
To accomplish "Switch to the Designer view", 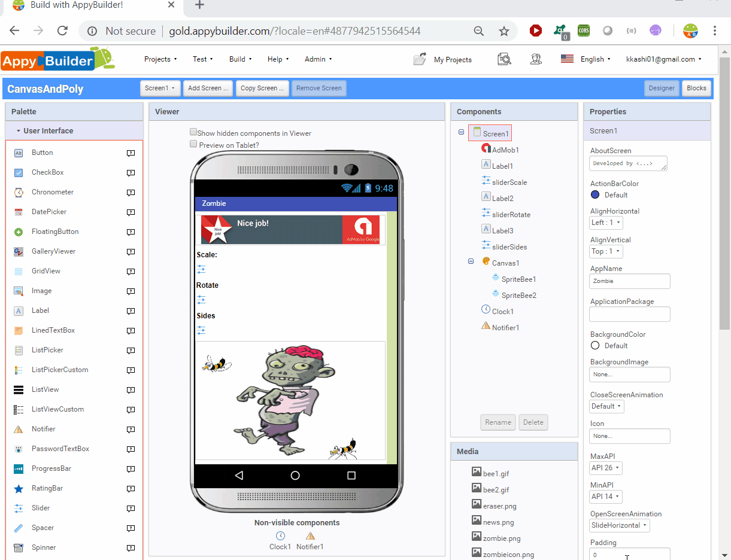I will tap(662, 88).
